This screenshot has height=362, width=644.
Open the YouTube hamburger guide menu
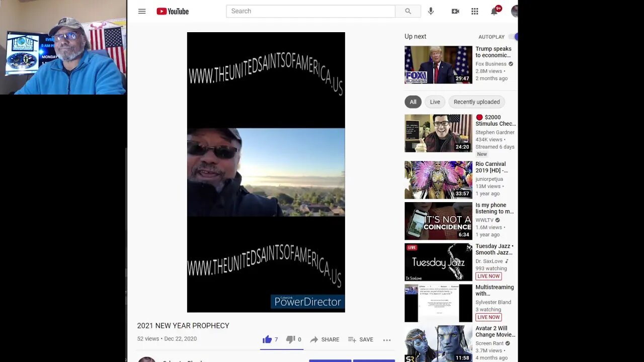click(142, 11)
